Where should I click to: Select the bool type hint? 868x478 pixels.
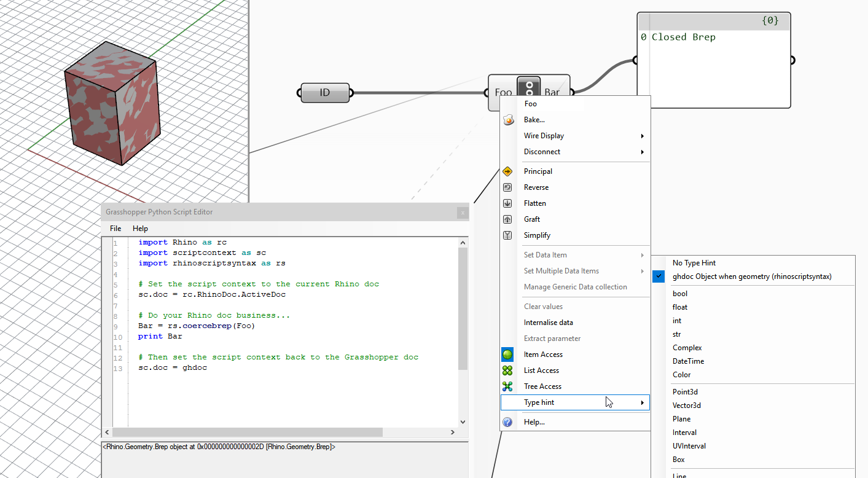click(x=679, y=293)
